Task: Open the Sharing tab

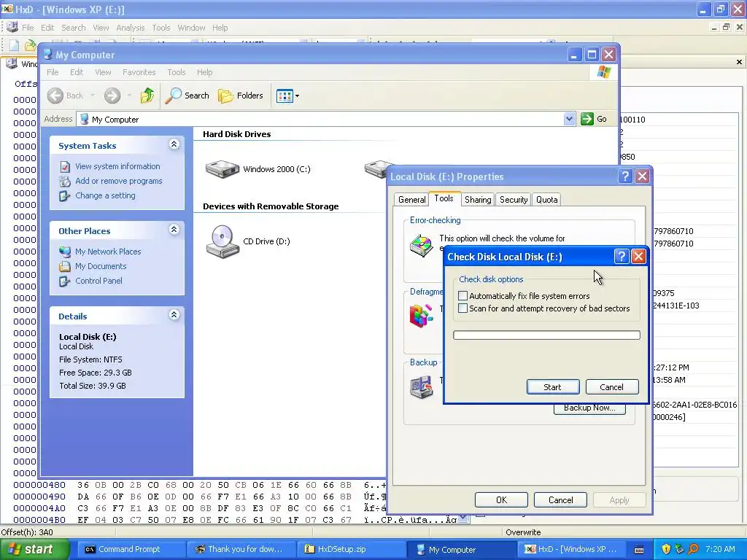Action: [478, 200]
